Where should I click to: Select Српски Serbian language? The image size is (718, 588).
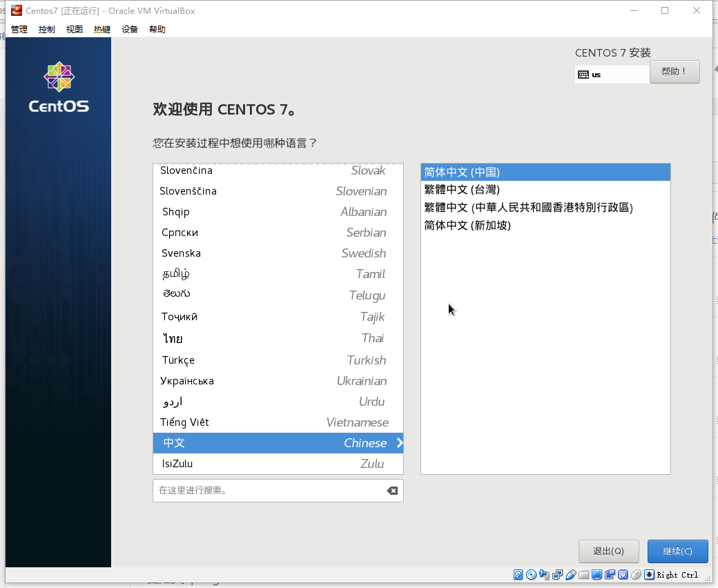pos(278,233)
